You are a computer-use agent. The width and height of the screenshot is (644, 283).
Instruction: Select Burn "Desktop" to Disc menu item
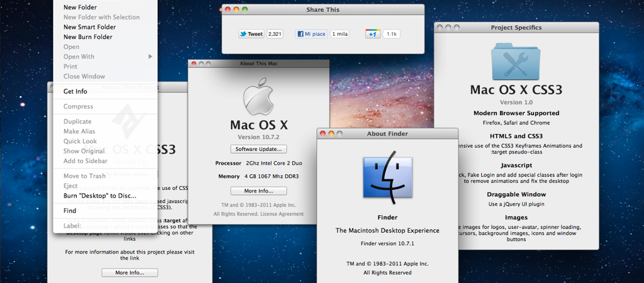click(100, 196)
